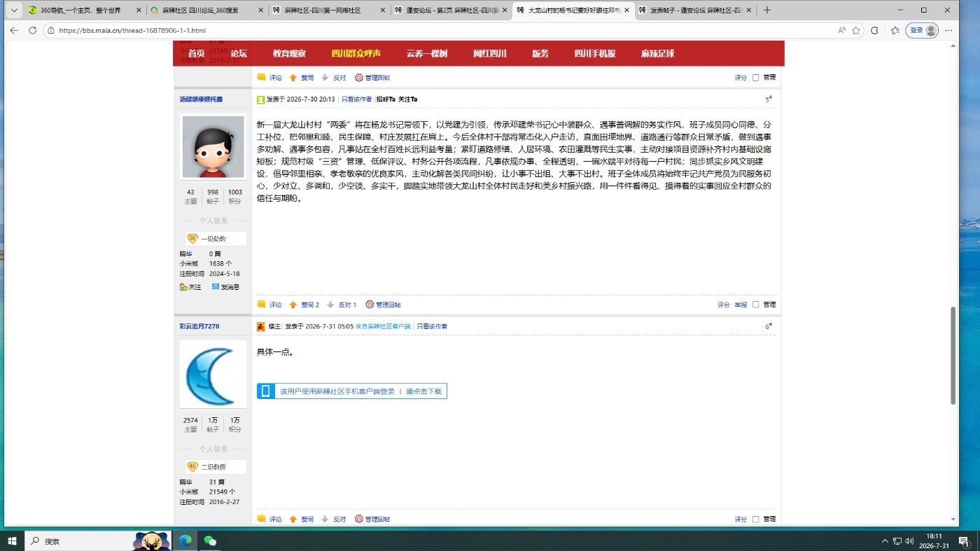Click the 登录 login button in the browser toolbar
980x551 pixels.
tap(923, 31)
